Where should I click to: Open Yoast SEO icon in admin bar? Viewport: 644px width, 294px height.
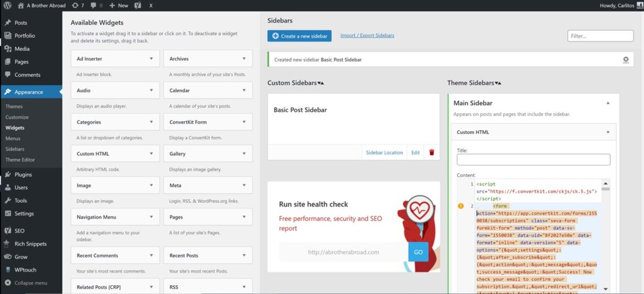(138, 6)
